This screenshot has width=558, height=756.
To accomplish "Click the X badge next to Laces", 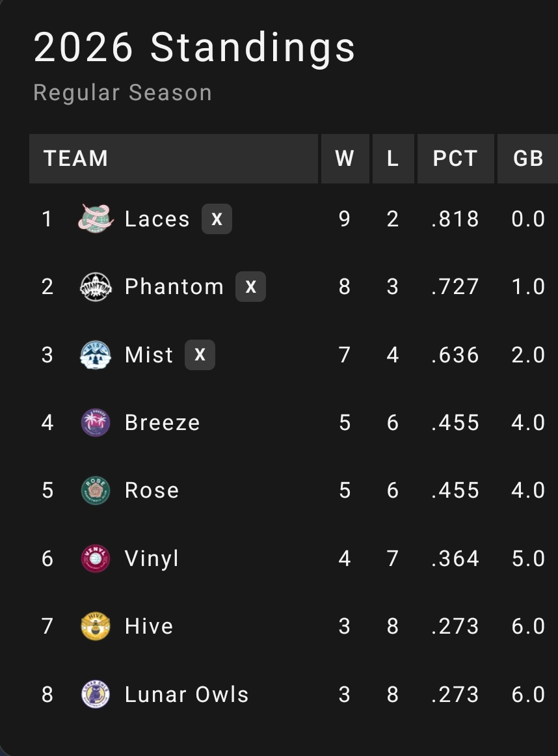I will pos(217,219).
